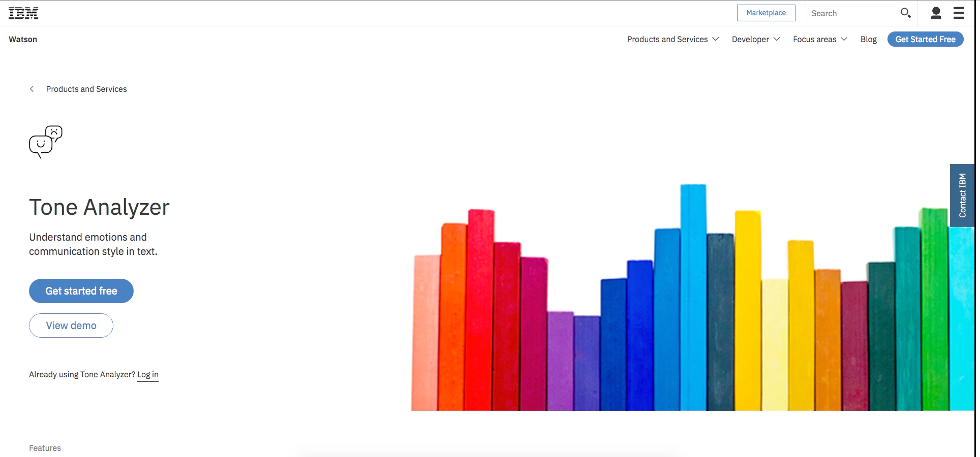Expand the Products and Services dropdown
Image resolution: width=980 pixels, height=457 pixels.
672,39
